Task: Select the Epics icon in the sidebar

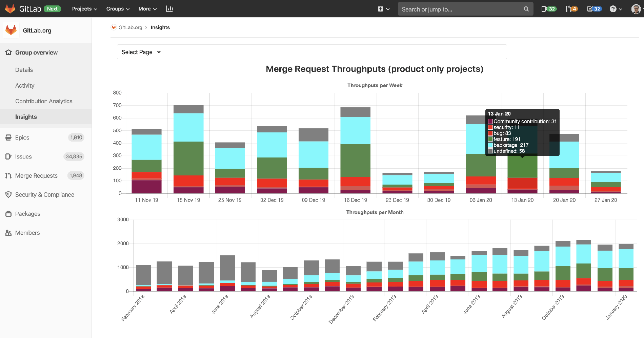Action: coord(8,138)
